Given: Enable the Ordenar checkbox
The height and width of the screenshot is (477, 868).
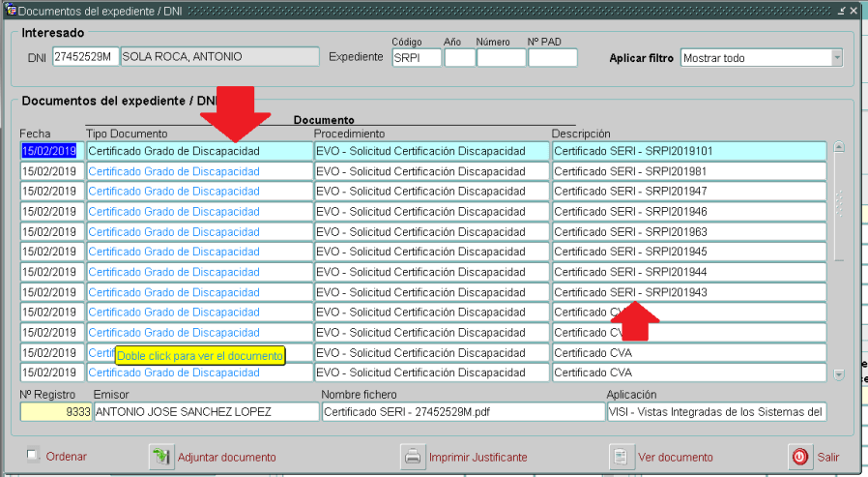Looking at the screenshot, I should pos(33,456).
